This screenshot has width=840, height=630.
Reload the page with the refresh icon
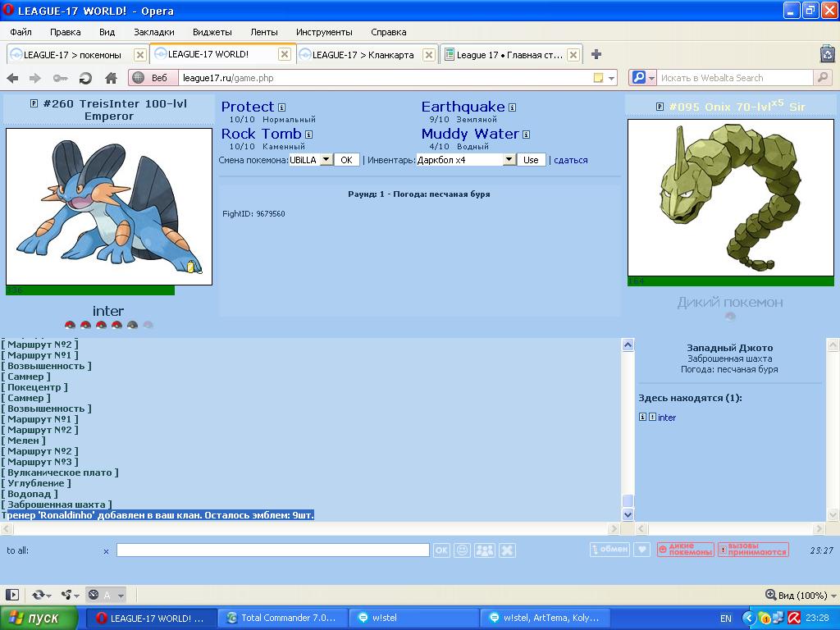85,78
